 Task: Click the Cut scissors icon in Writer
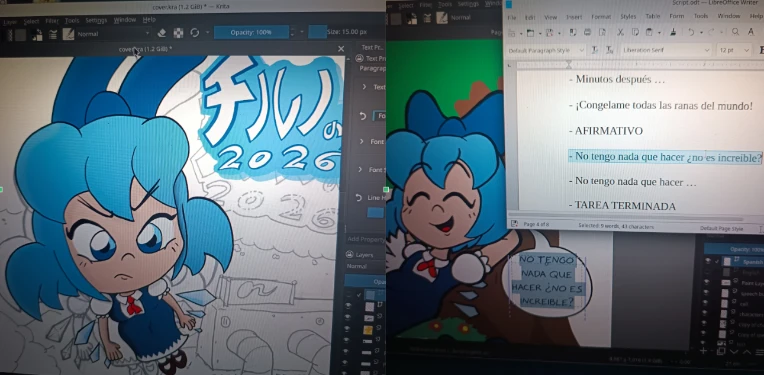620,32
